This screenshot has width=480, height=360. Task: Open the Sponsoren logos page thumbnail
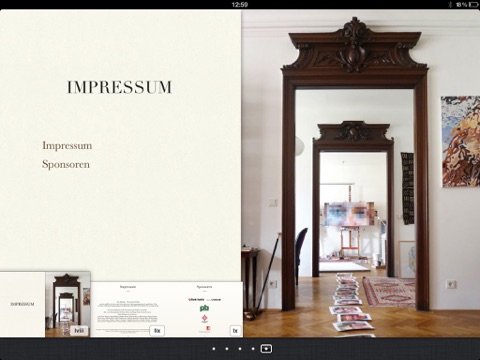coord(204,309)
